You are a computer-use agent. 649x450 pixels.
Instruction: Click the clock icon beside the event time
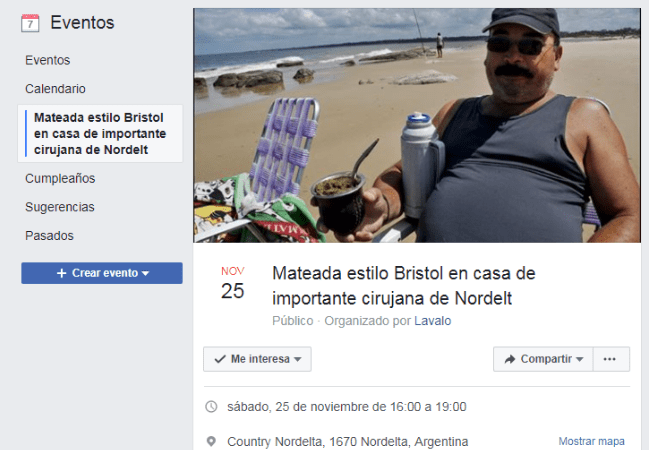(211, 407)
